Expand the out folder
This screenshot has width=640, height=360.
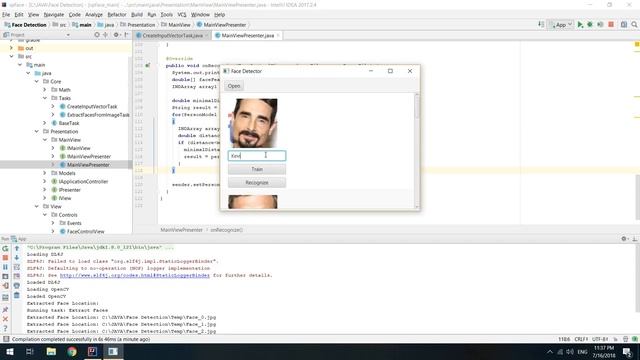click(x=11, y=48)
